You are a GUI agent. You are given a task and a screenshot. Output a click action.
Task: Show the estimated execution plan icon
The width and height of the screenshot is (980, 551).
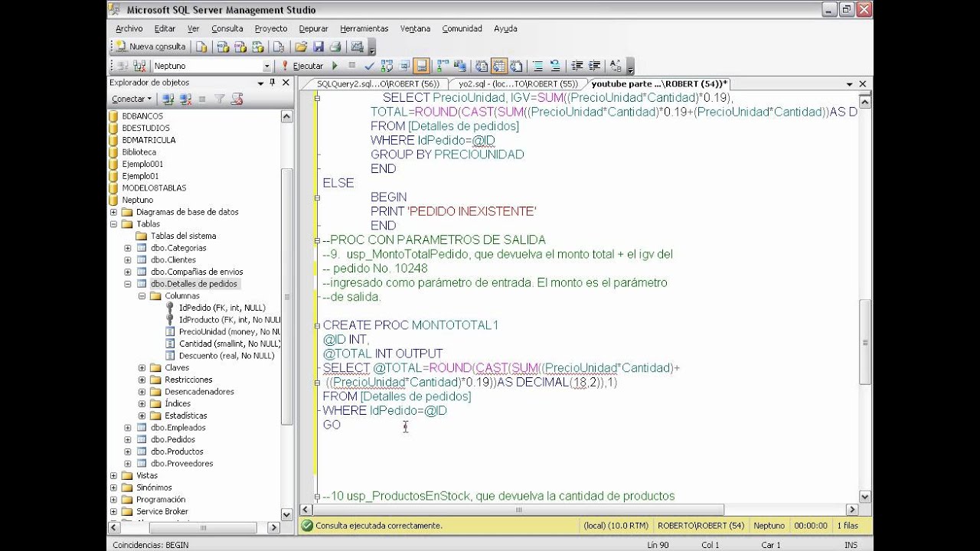click(x=387, y=67)
